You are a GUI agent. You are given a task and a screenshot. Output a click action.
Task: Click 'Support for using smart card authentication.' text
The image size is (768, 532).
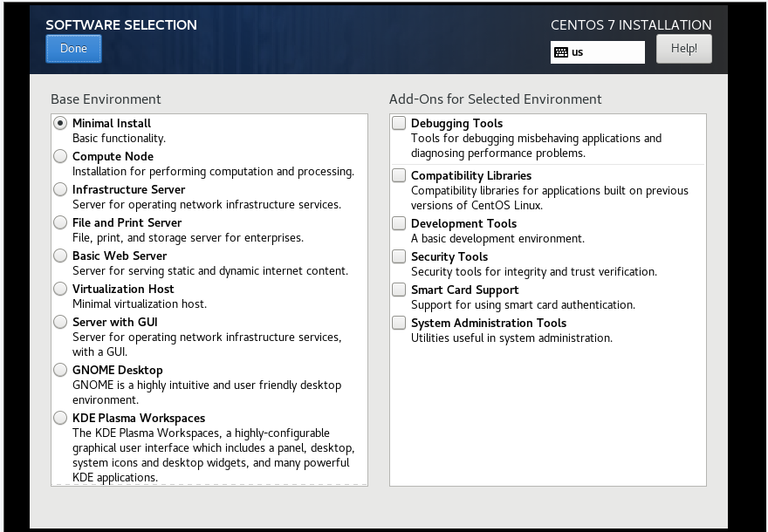tap(523, 305)
